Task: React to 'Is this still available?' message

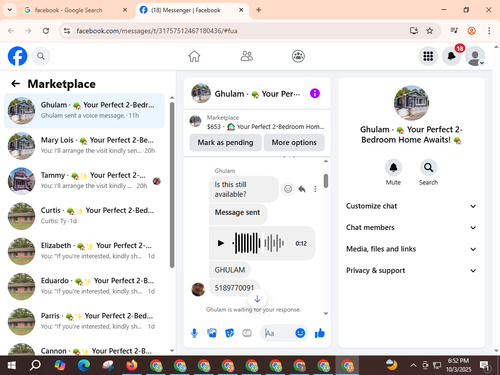Action: pyautogui.click(x=288, y=189)
